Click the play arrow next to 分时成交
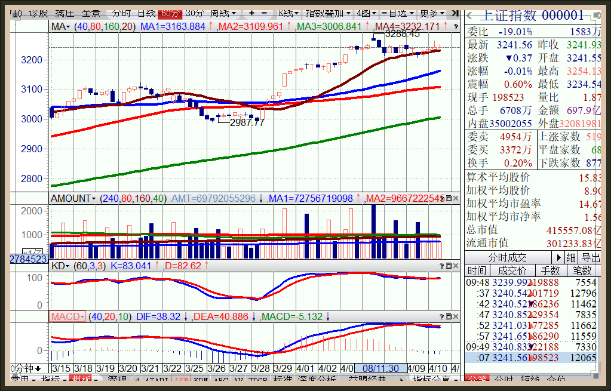Screen dimensions: 611x391 point(558,258)
